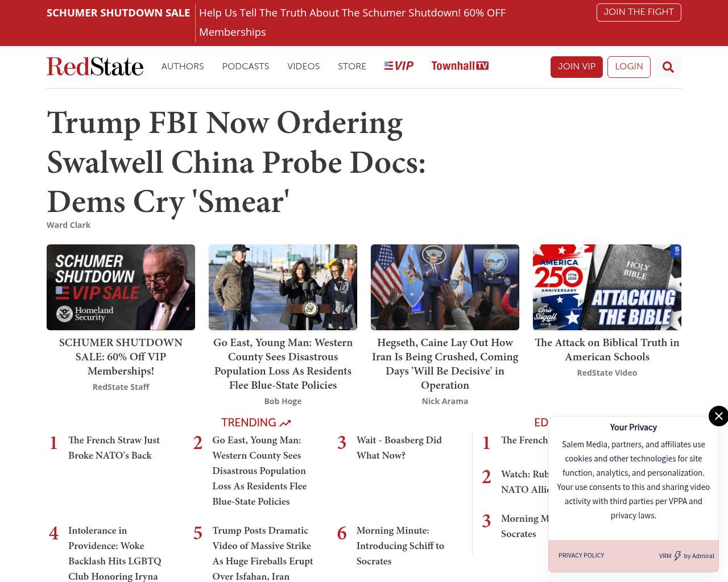The image size is (728, 582).
Task: Open the Privacy Policy link
Action: click(x=581, y=555)
